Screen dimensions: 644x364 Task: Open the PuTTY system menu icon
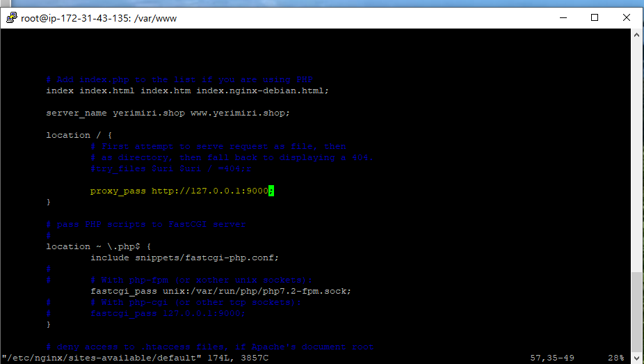click(12, 17)
